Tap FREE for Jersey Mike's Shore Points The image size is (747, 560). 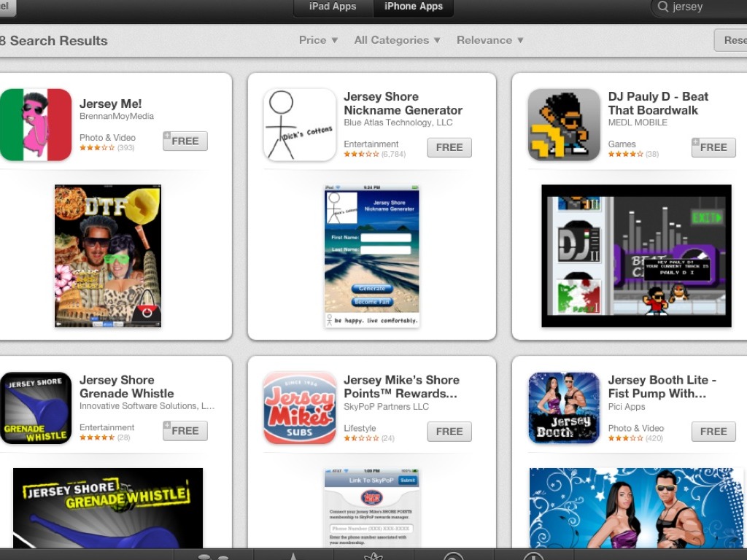tap(449, 432)
